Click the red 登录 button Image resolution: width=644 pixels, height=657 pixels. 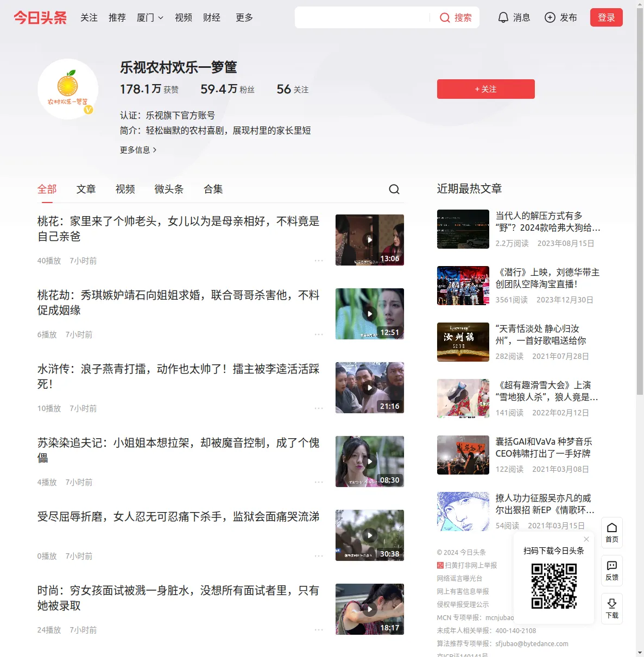[x=607, y=17]
